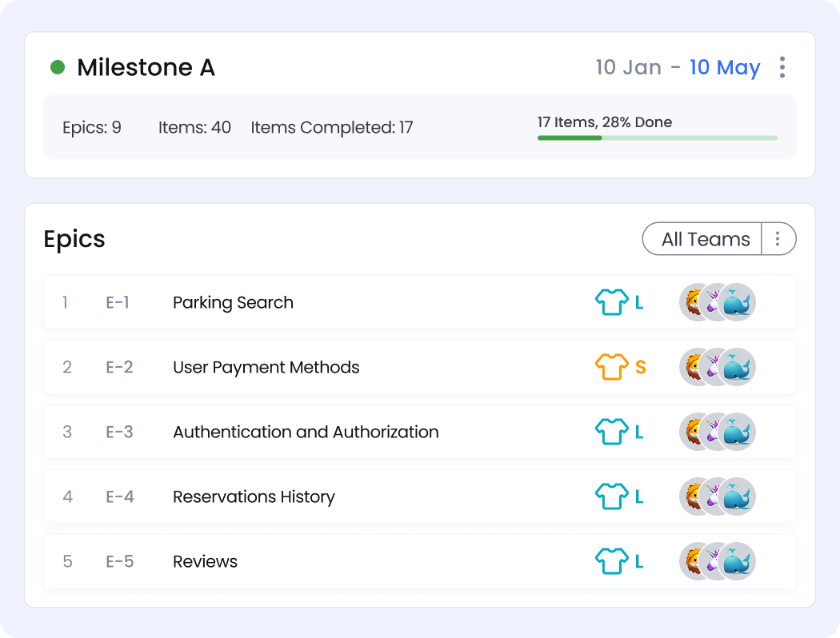This screenshot has width=840, height=638.
Task: Click the Milestone A title
Action: tap(146, 67)
